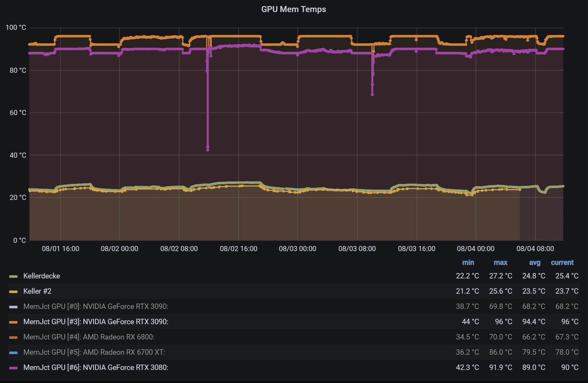Click the 100 °C y-axis label

coord(16,28)
